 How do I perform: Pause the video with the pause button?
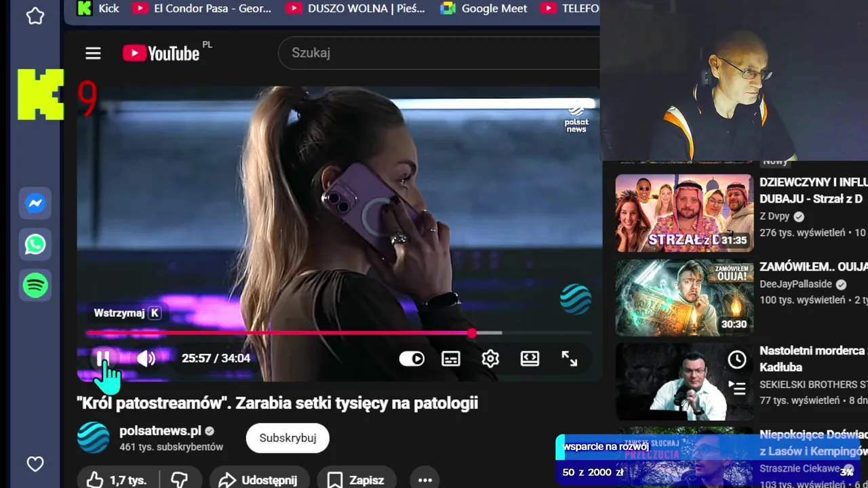pyautogui.click(x=103, y=358)
